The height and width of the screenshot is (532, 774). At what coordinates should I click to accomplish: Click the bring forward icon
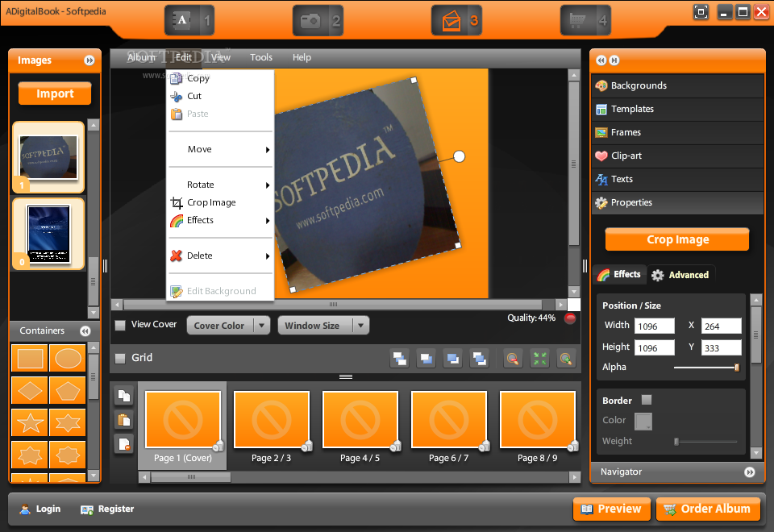click(426, 359)
